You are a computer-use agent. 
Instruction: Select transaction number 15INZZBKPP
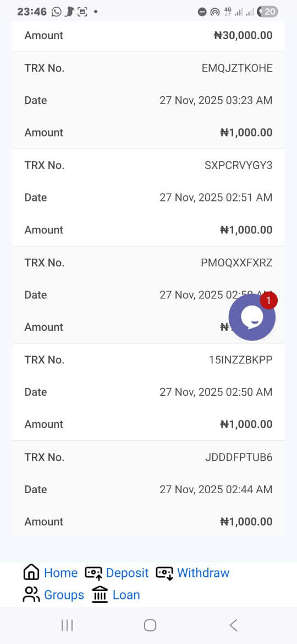(x=240, y=360)
